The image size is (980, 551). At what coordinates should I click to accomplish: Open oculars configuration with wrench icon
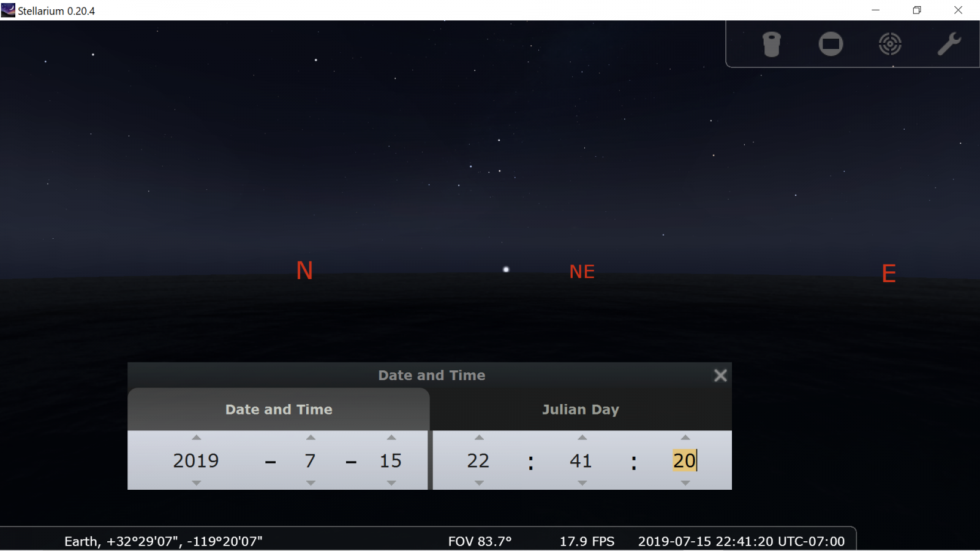click(949, 44)
